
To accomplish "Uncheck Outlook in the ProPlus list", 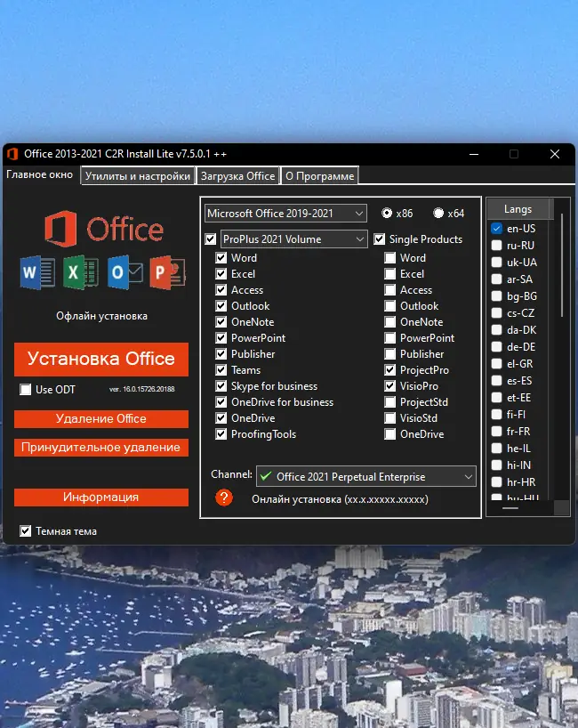I will click(221, 306).
